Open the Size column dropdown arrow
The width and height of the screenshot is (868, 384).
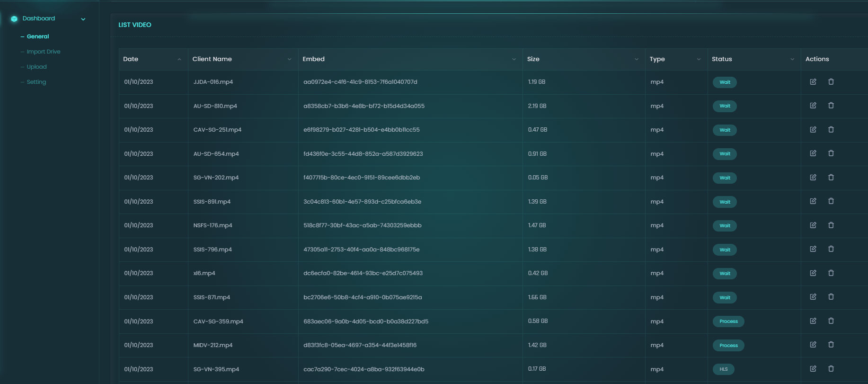[637, 59]
